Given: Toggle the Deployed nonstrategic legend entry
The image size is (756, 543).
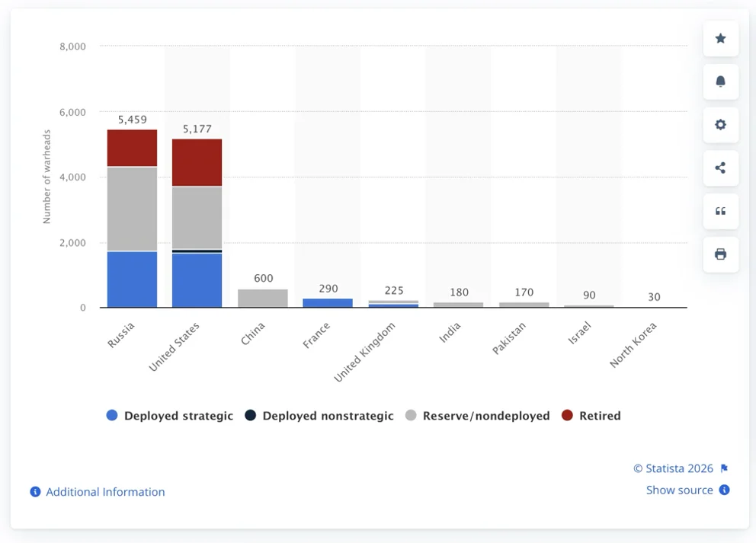Looking at the screenshot, I should tap(328, 416).
